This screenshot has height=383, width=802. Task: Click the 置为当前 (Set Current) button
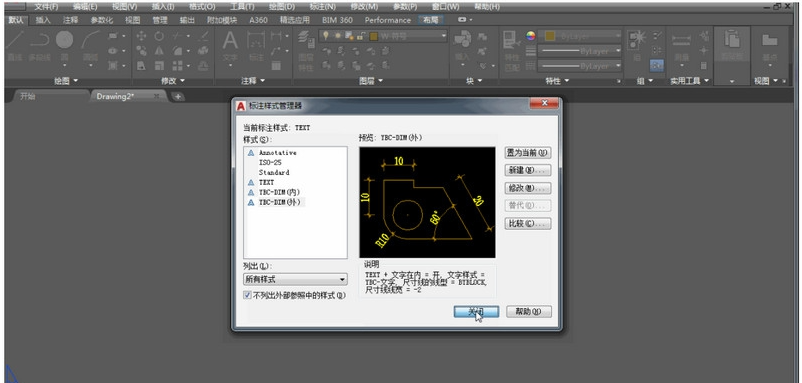[x=528, y=152]
